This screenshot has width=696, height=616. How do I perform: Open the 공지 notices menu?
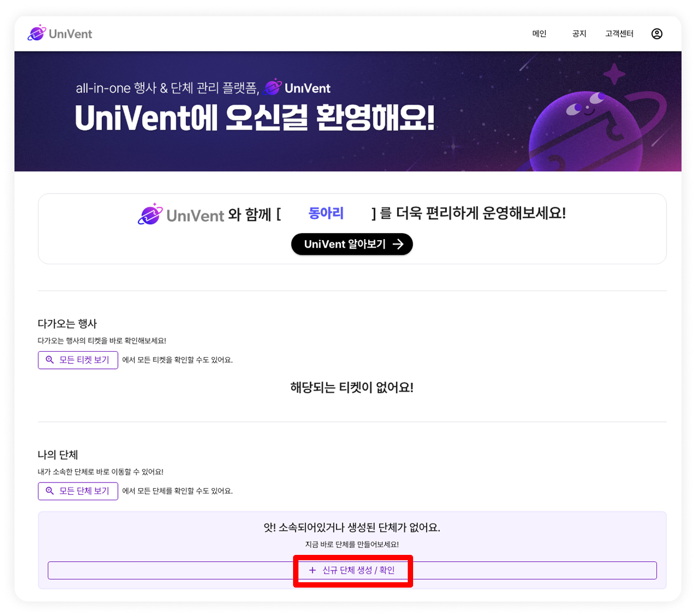pyautogui.click(x=579, y=34)
